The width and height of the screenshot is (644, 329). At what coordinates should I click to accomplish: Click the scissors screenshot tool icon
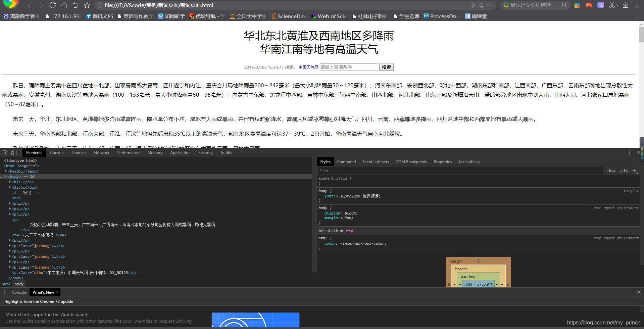pyautogui.click(x=612, y=5)
